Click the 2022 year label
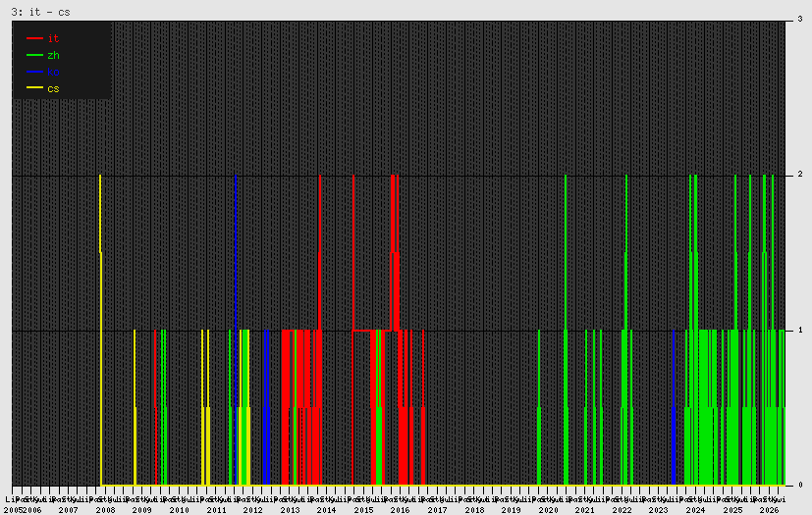This screenshot has width=812, height=515. point(622,510)
